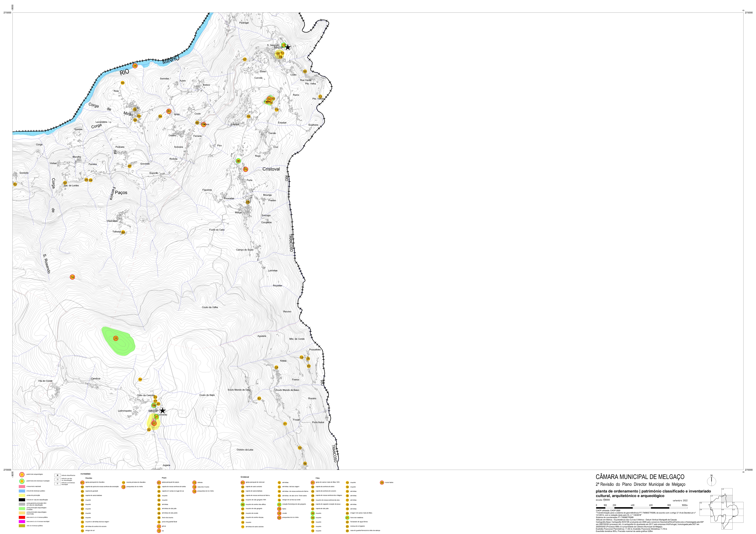The width and height of the screenshot is (756, 534).
Task: Click the yellow zonas de protecção swatch
Action: click(x=22, y=495)
